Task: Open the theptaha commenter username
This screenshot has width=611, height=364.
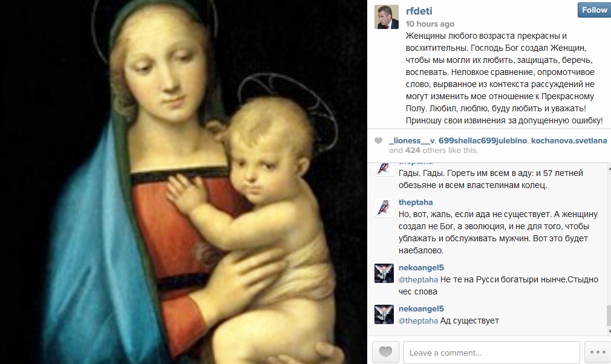Action: (x=416, y=202)
